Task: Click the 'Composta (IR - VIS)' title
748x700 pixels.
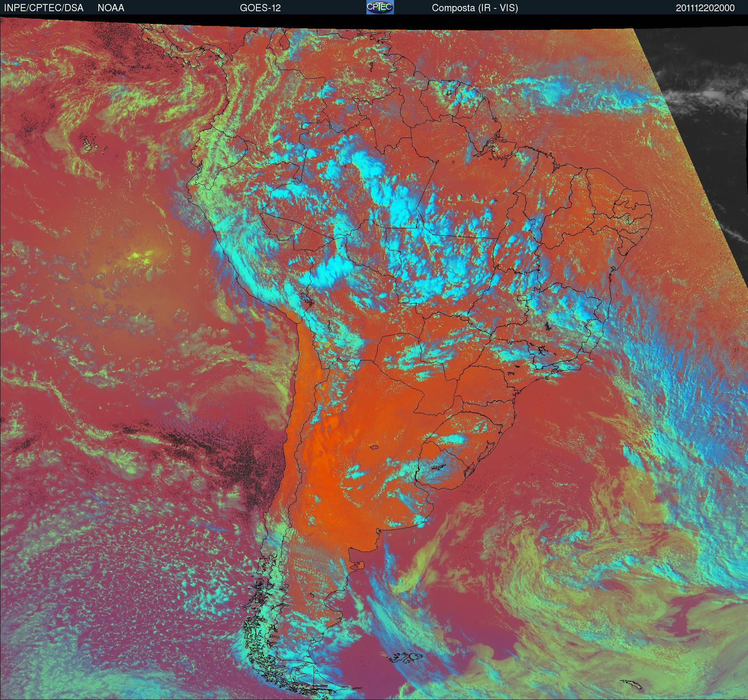Action: (x=475, y=8)
